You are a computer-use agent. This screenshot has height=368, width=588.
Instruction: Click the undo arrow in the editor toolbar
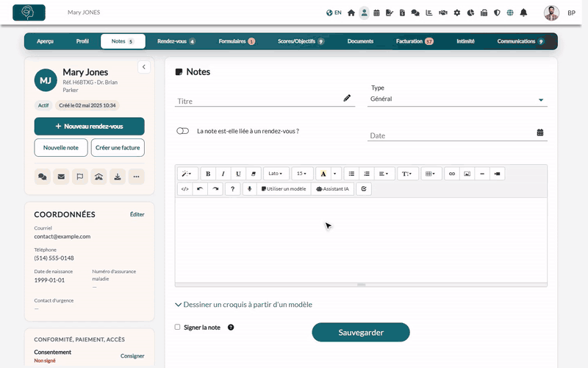coord(200,189)
